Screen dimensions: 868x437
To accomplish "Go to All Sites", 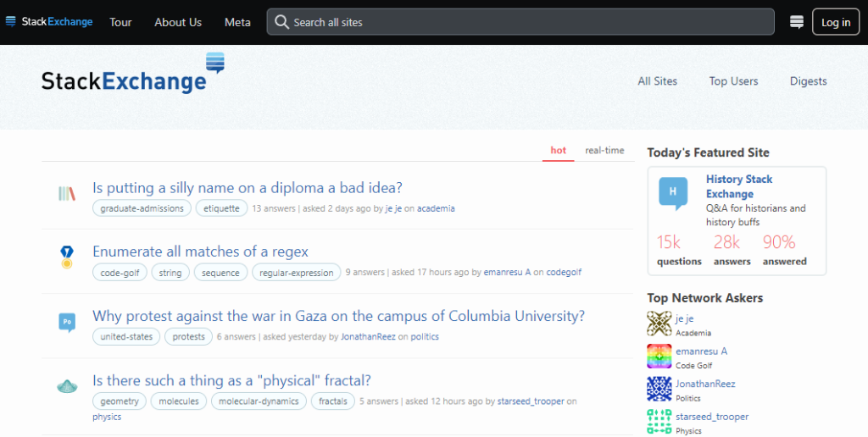I will point(657,80).
